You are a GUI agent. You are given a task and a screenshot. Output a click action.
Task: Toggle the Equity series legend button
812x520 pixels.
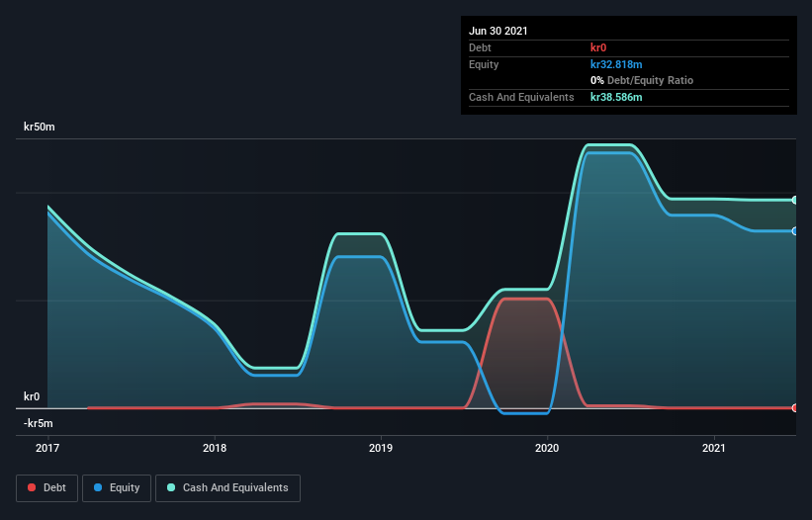[117, 488]
